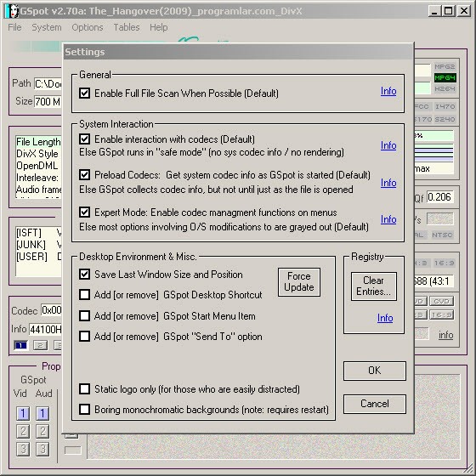Select the [USER] metadata row

pyautogui.click(x=38, y=257)
